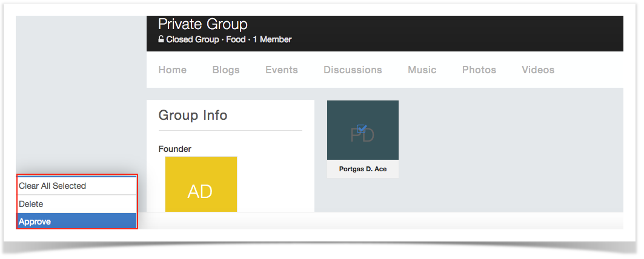Uncheck the checkbox on Portgas D. Ace
The height and width of the screenshot is (259, 644).
click(x=362, y=128)
